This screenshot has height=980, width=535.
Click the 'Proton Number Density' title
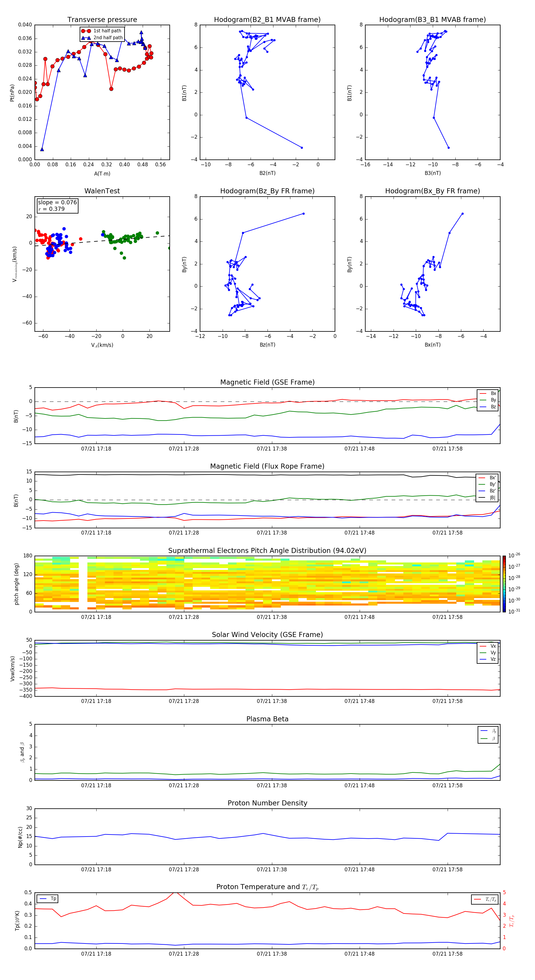267,803
